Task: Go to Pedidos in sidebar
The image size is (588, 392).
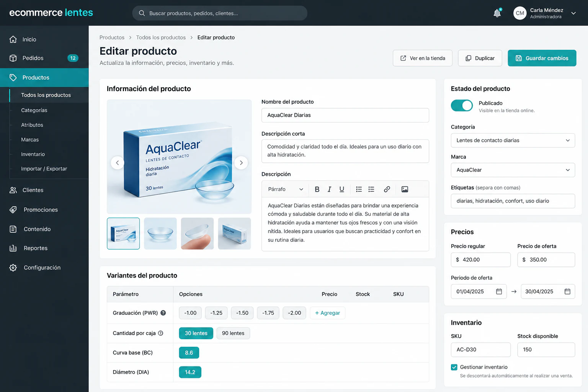Action: click(44, 58)
